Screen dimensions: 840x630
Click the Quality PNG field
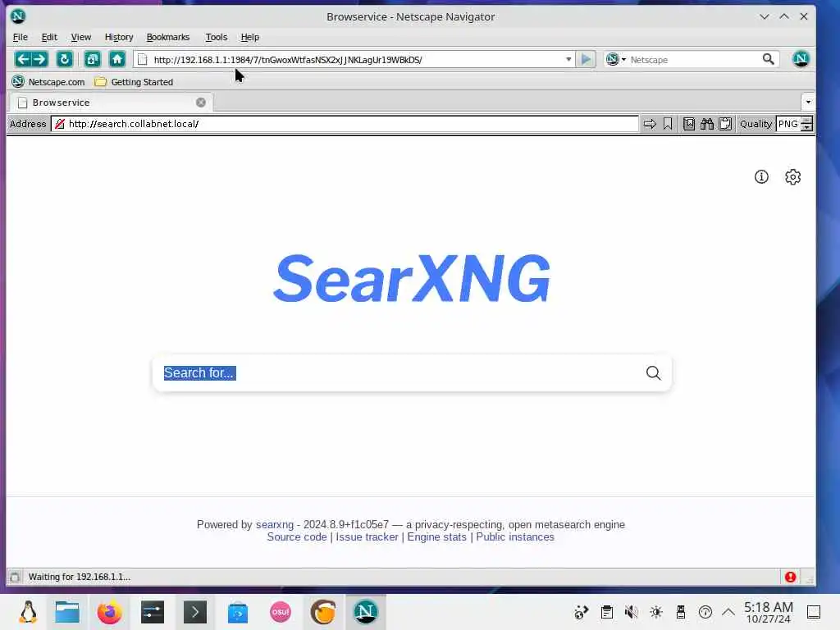[x=788, y=124]
